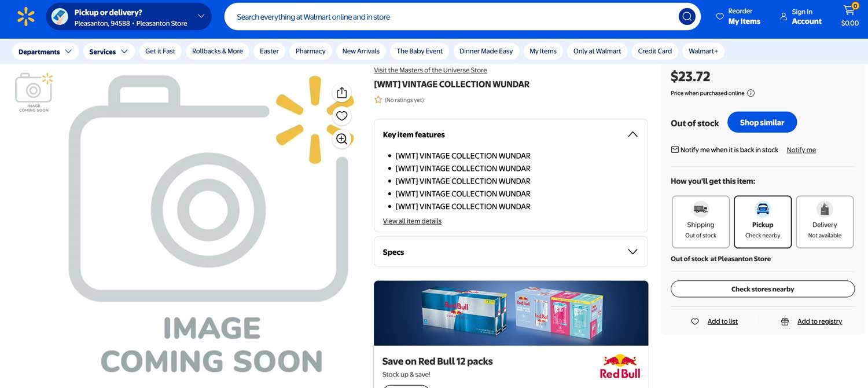Viewport: 868px width, 388px height.
Task: Open Reorder My Items
Action: (x=741, y=16)
